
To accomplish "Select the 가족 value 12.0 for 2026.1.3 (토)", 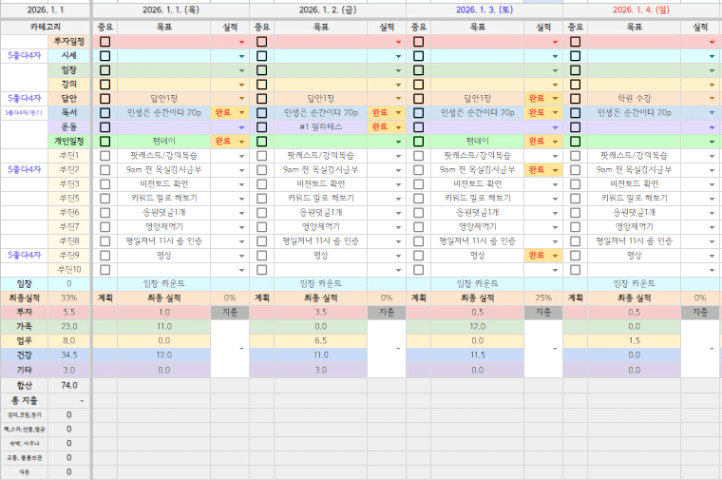I will [x=477, y=327].
